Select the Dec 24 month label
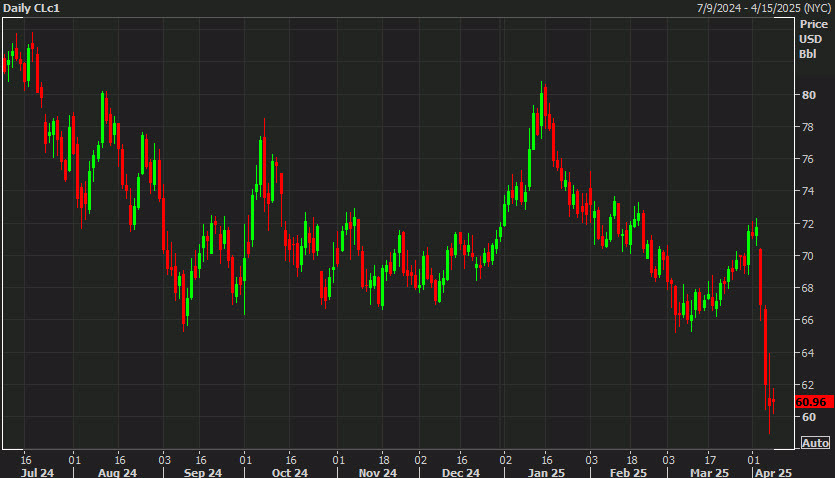This screenshot has width=835, height=478. tap(460, 472)
